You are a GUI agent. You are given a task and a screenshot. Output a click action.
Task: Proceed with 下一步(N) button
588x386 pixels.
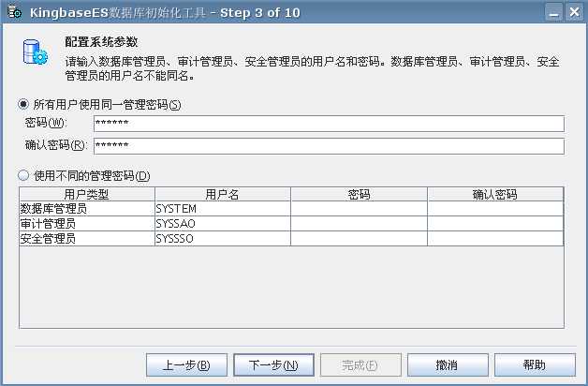coord(273,364)
